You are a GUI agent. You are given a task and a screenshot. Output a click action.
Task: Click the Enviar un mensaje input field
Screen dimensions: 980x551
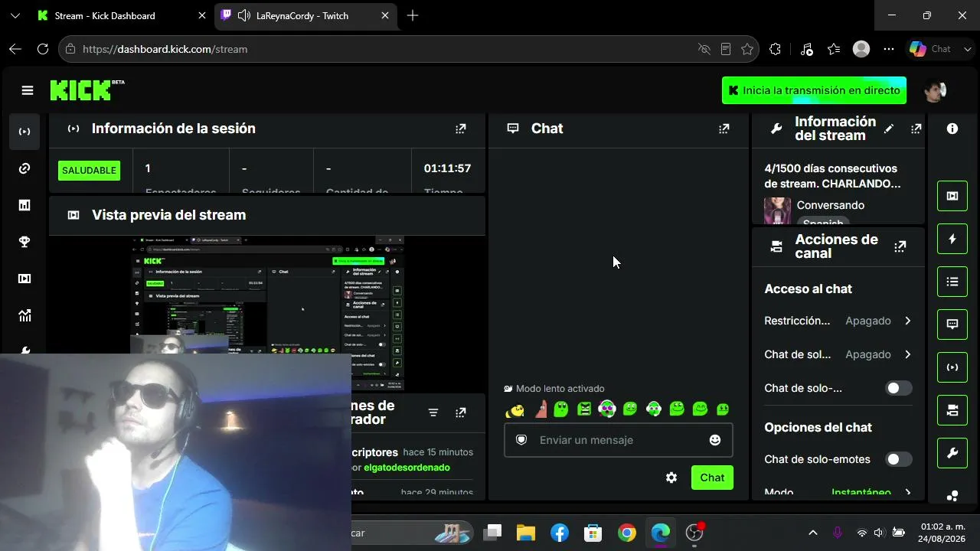[x=619, y=440]
